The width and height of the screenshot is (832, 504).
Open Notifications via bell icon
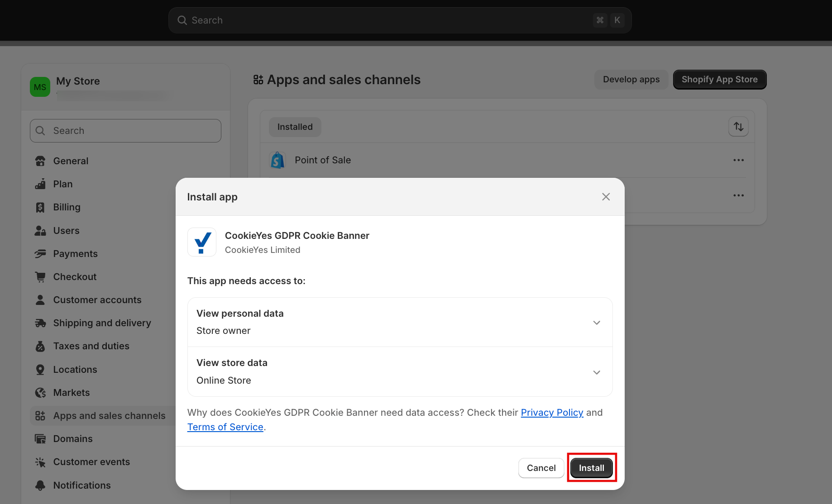pos(40,485)
